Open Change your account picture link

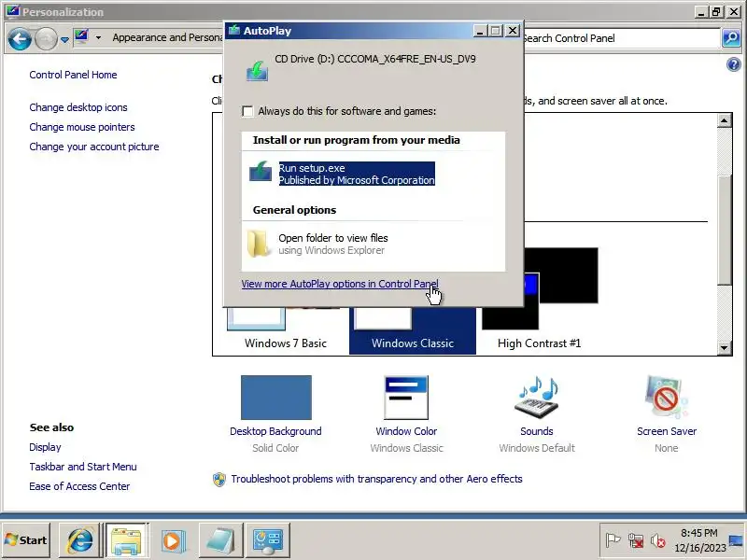click(94, 147)
